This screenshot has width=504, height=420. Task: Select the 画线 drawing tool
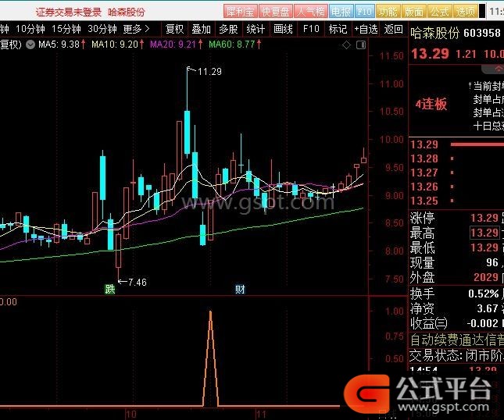pyautogui.click(x=283, y=29)
